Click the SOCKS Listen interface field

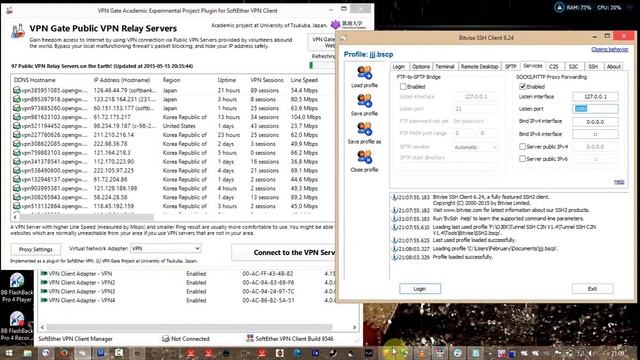(595, 97)
